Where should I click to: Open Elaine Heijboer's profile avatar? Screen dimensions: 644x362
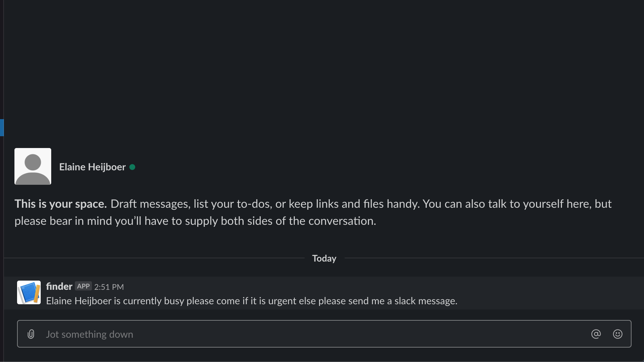tap(33, 166)
